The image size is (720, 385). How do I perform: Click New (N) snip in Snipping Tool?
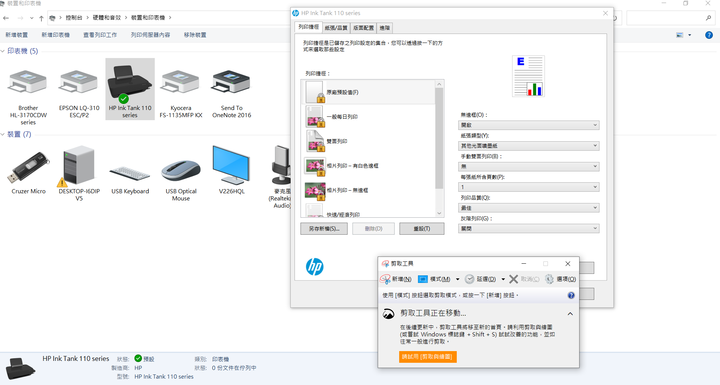(396, 279)
